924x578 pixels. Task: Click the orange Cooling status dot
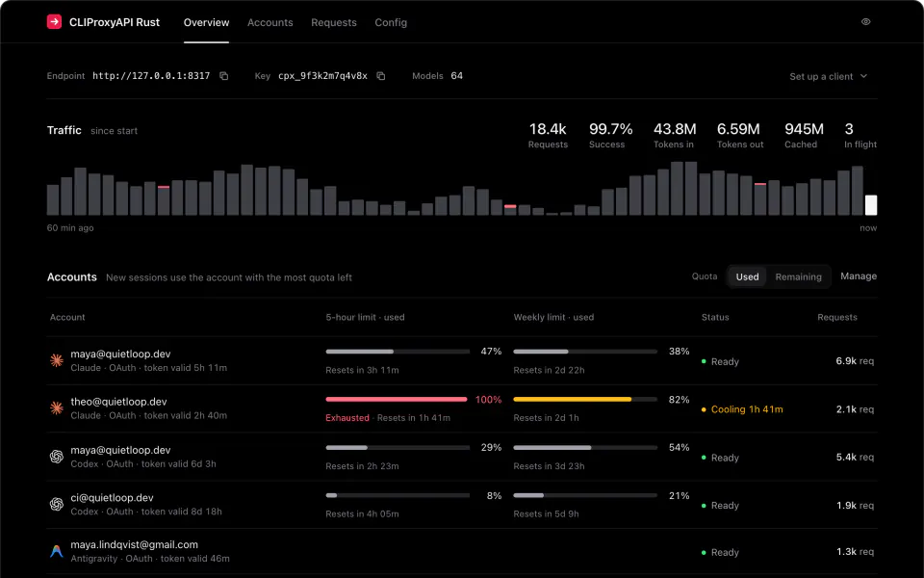pyautogui.click(x=704, y=409)
